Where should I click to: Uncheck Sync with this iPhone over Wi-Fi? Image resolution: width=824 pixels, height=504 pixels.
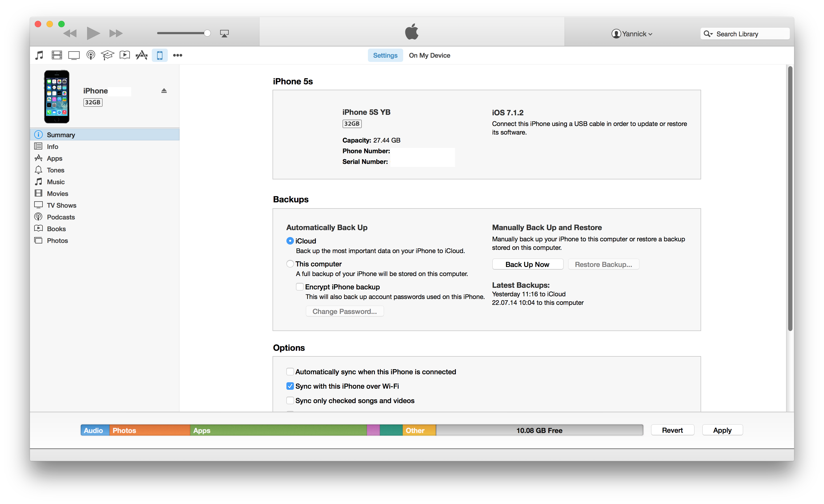click(290, 386)
